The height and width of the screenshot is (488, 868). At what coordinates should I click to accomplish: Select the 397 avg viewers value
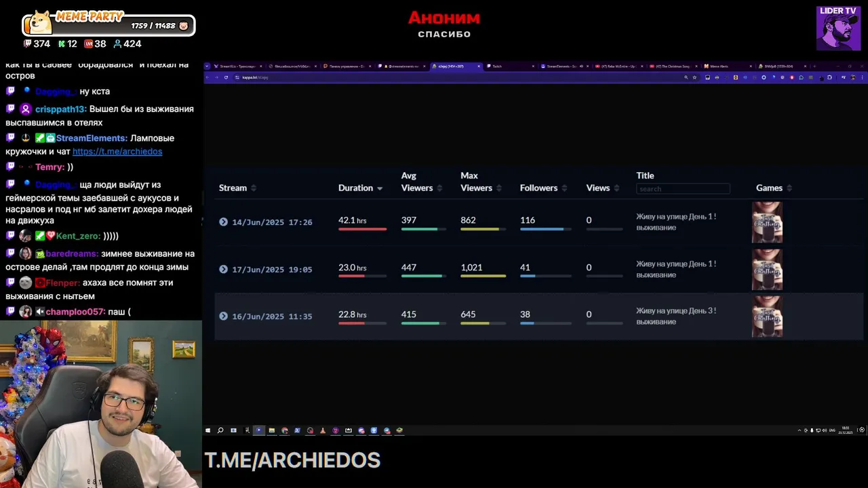409,220
